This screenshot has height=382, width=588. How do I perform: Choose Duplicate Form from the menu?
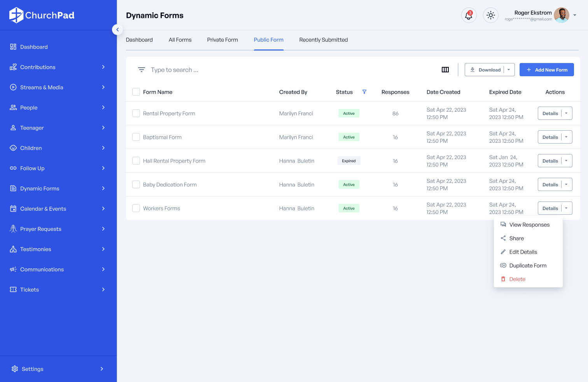coord(527,266)
